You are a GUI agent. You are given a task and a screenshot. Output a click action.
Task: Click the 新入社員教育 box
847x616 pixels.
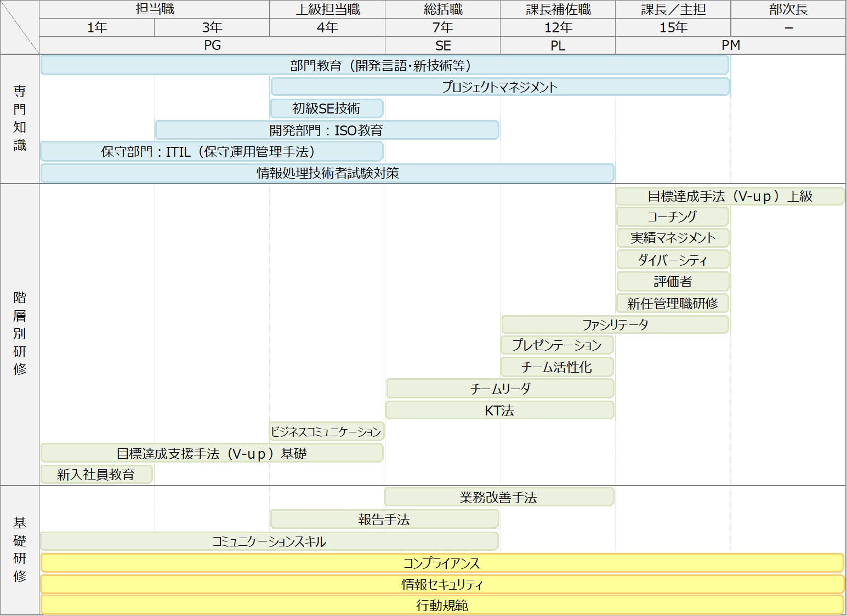pos(96,474)
